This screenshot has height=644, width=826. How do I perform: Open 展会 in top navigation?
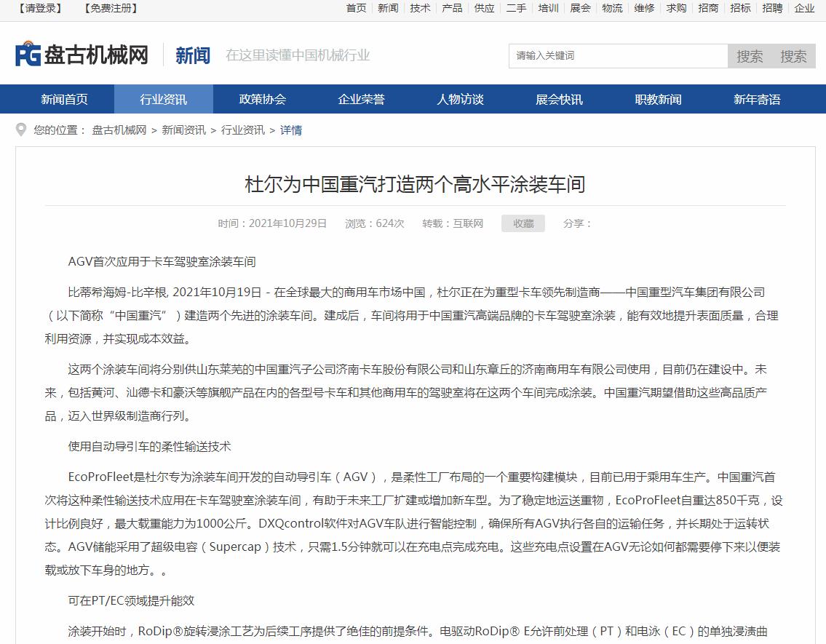coord(581,9)
